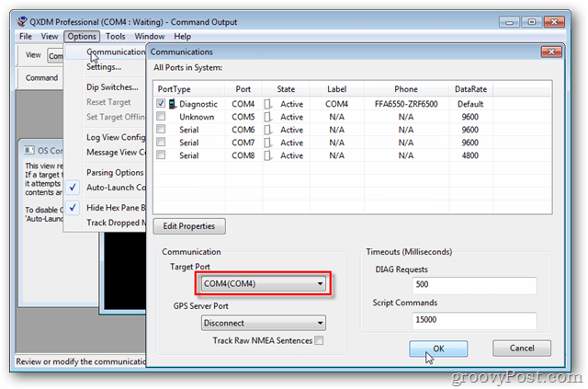Click the COM8 state port icon
The image size is (588, 389).
pyautogui.click(x=267, y=155)
